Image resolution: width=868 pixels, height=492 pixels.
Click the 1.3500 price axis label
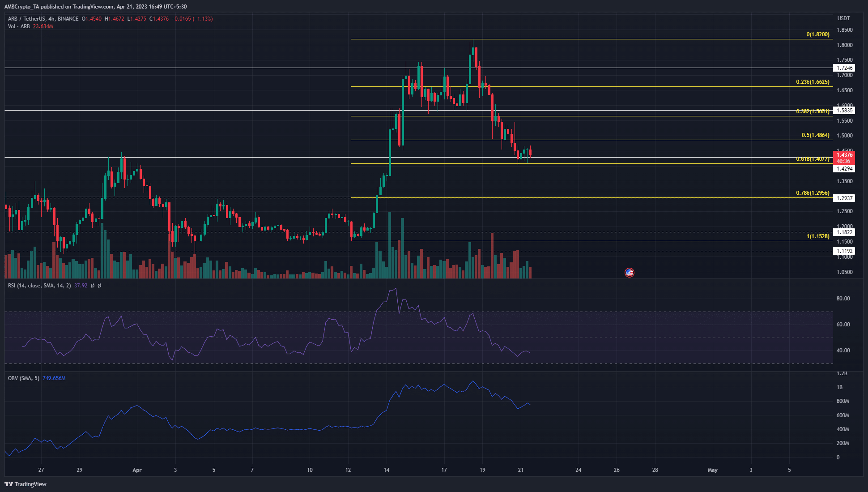click(x=844, y=181)
